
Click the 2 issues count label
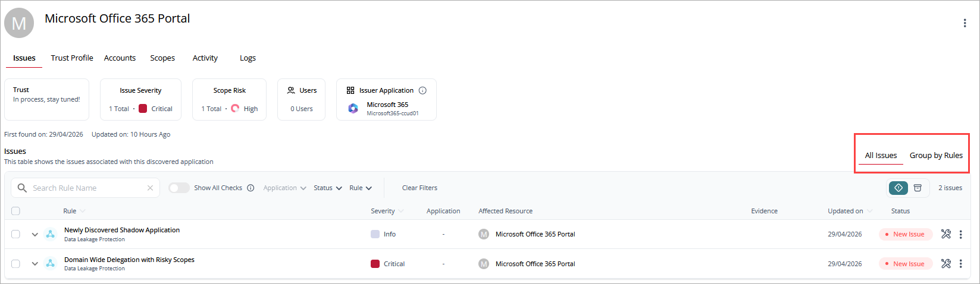click(950, 188)
